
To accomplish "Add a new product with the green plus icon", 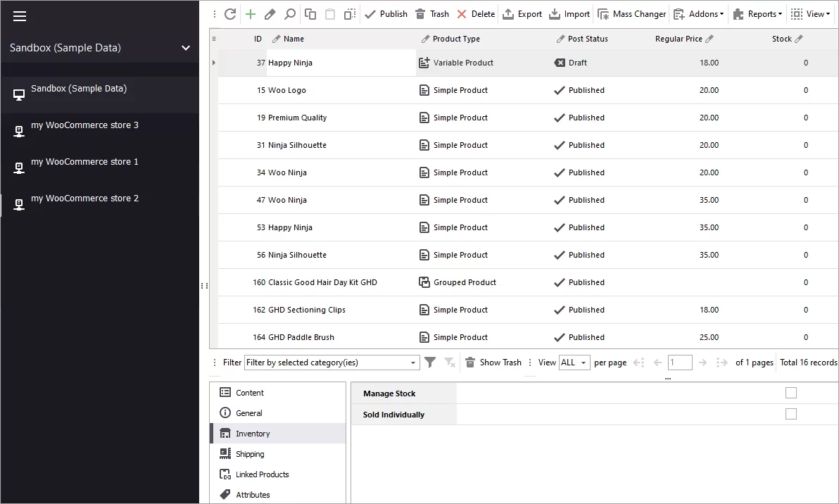I will click(x=250, y=13).
